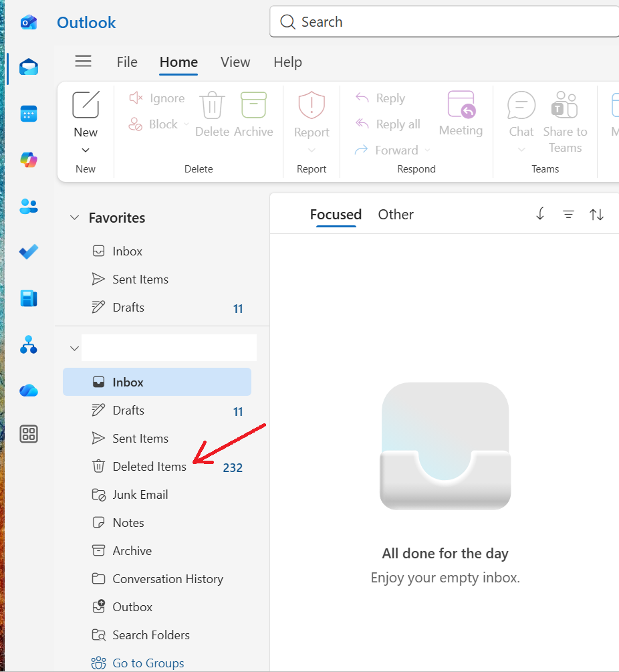
Task: Open the Deleted Items folder
Action: [157, 467]
